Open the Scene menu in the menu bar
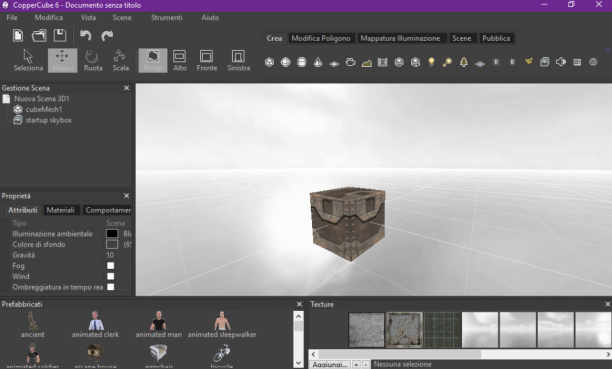Viewport: 612px width, 369px height. [122, 18]
